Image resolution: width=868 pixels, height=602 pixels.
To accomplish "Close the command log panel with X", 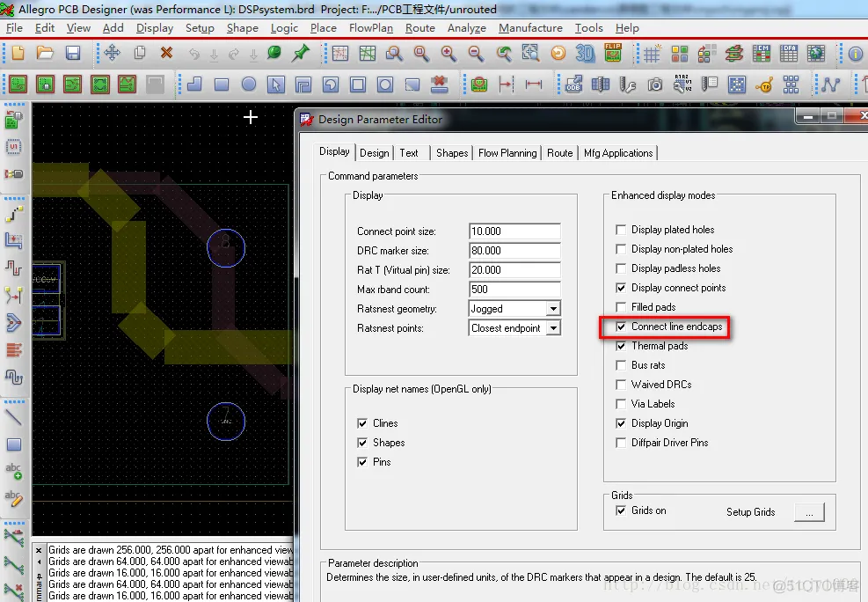I will (39, 550).
